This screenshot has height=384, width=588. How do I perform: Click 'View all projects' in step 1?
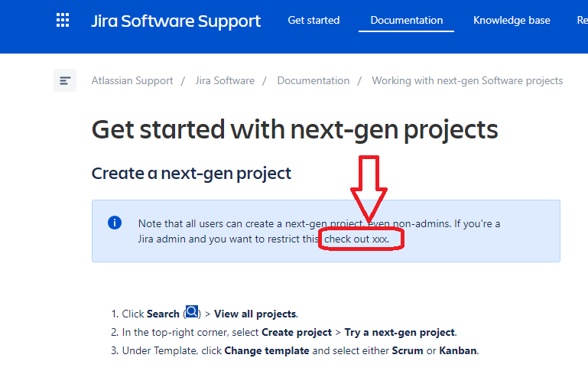[x=255, y=314]
